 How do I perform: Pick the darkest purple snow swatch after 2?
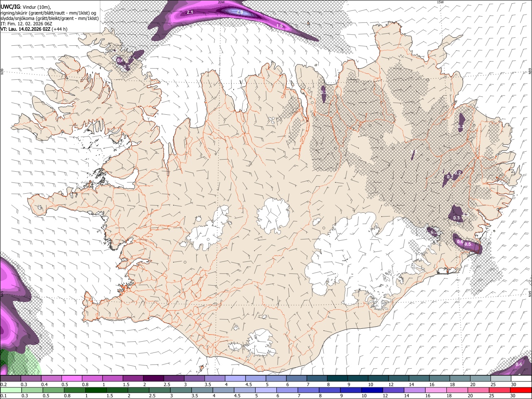click(153, 379)
